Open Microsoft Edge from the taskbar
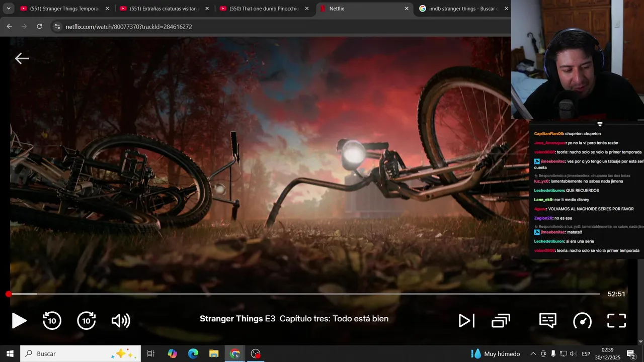 [x=193, y=354]
